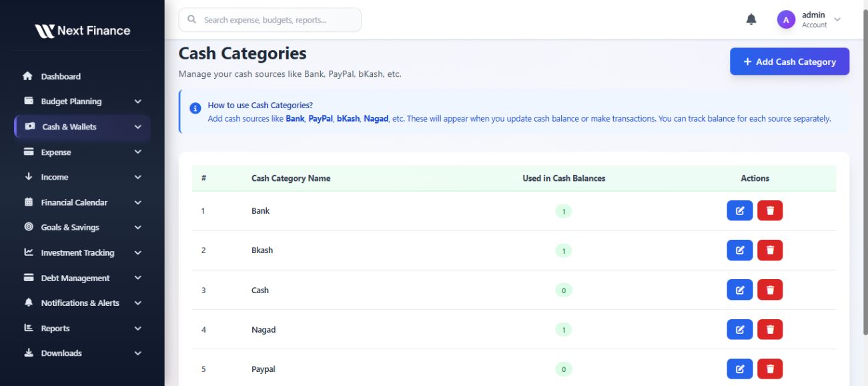Click the notification bell icon
This screenshot has height=386, width=868.
point(751,19)
